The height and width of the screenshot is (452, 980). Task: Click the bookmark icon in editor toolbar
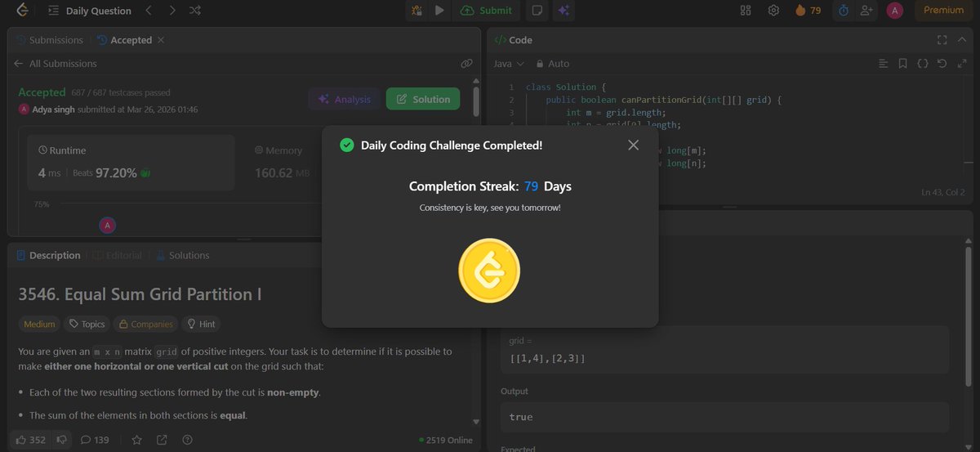pos(902,63)
